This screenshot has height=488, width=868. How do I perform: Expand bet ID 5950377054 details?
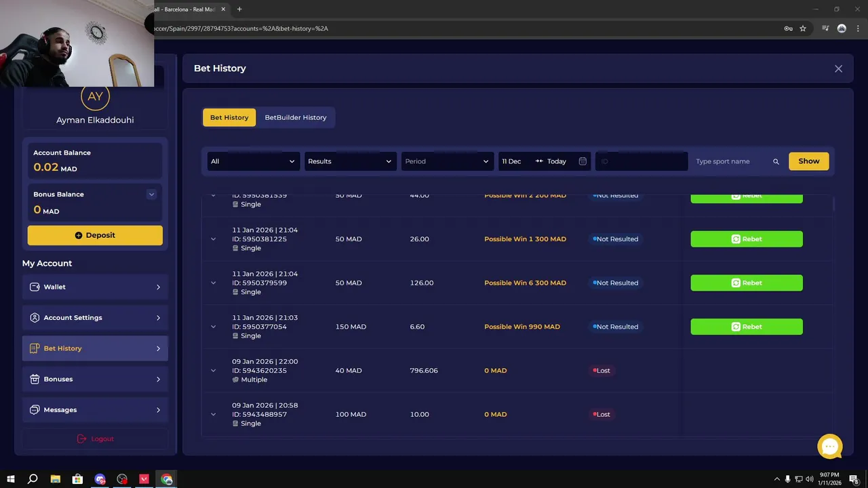pos(213,327)
